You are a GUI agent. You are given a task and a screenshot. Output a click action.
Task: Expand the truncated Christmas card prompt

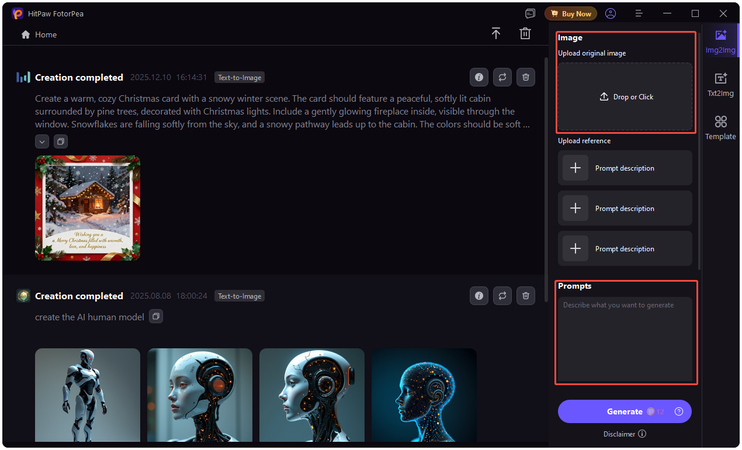[42, 141]
